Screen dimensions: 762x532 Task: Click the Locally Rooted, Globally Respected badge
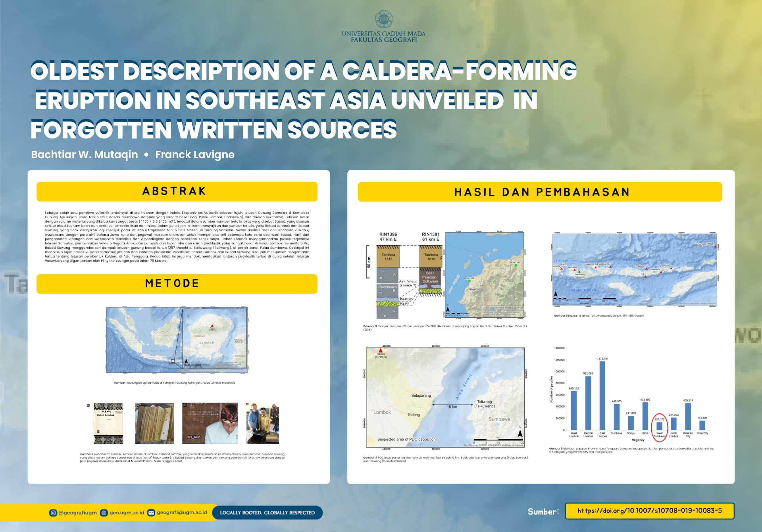(x=267, y=513)
